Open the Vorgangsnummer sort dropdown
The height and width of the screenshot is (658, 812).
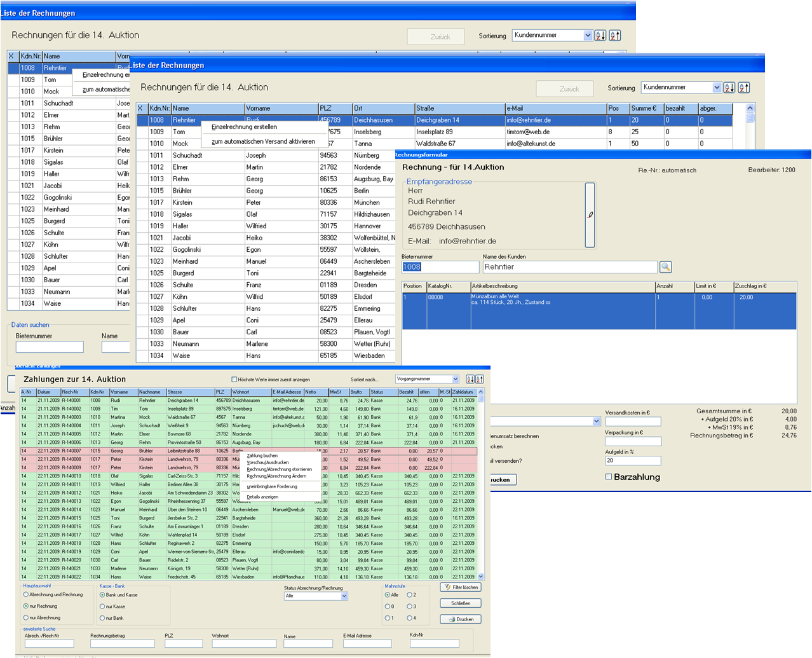[455, 379]
